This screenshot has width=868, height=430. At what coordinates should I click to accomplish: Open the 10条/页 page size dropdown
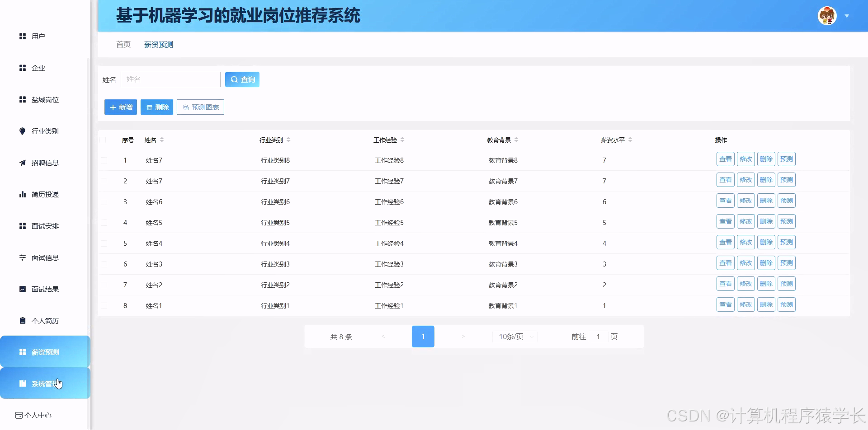click(x=514, y=337)
